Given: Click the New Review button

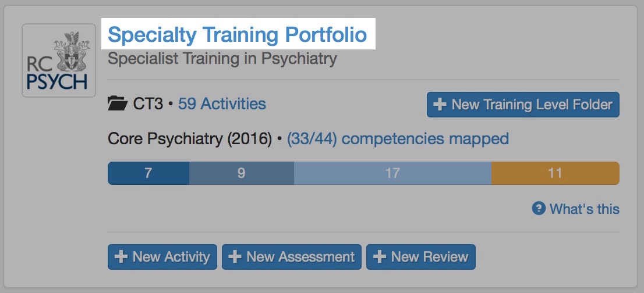Looking at the screenshot, I should tap(421, 257).
